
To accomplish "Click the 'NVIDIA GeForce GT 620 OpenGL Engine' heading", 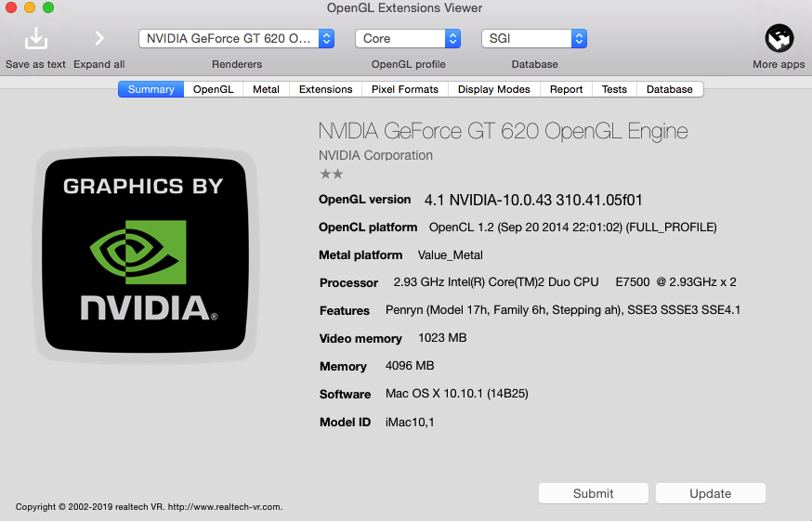I will (x=503, y=131).
